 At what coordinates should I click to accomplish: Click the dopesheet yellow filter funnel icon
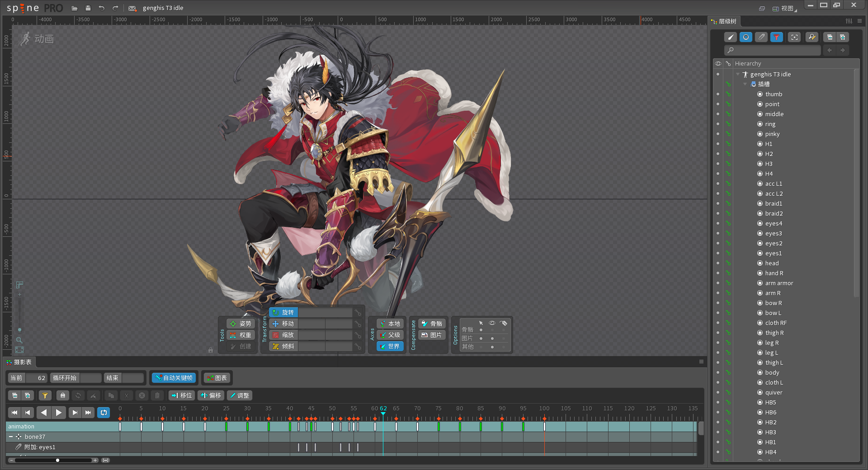[45, 395]
